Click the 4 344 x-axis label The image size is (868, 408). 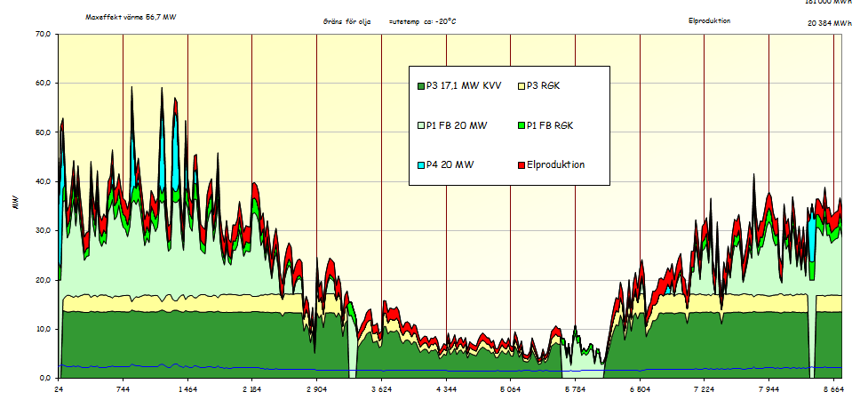(x=446, y=389)
